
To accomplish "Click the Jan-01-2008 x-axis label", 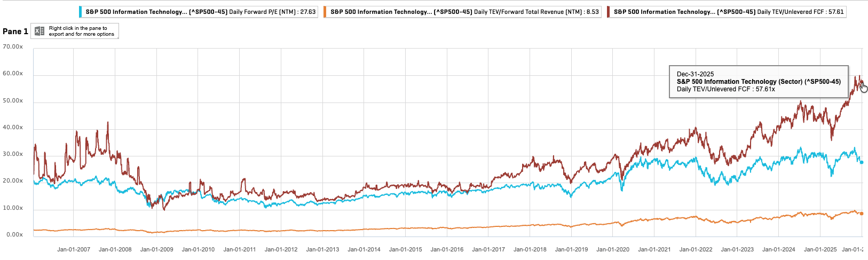I will pos(115,249).
